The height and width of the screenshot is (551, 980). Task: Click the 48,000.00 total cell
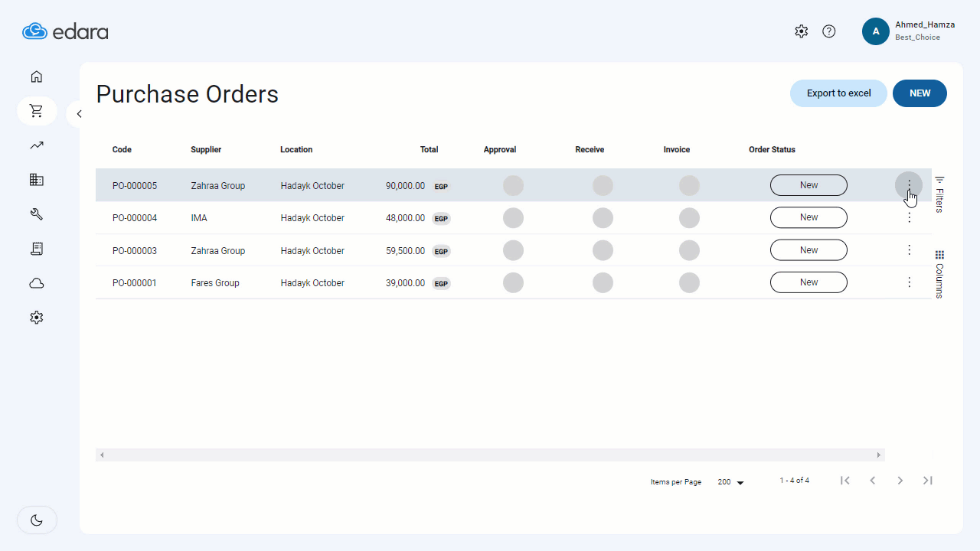point(405,218)
